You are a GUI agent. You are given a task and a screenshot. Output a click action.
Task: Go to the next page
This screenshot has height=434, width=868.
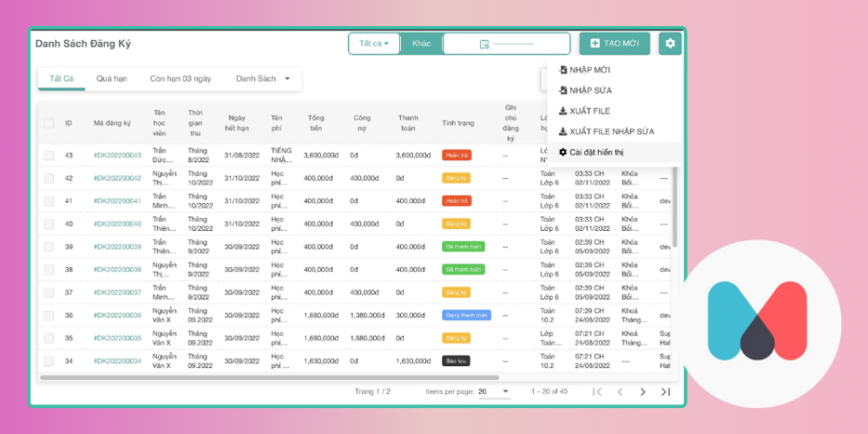point(642,392)
